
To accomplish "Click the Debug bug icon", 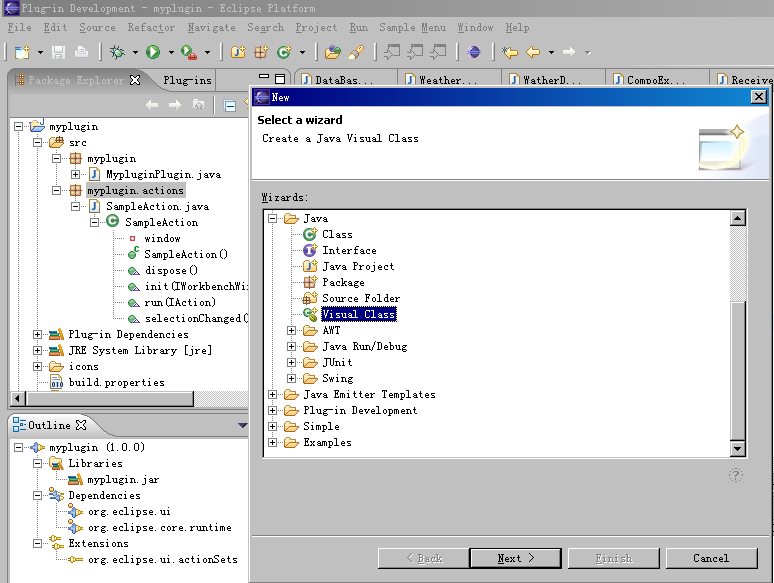I will tap(117, 52).
